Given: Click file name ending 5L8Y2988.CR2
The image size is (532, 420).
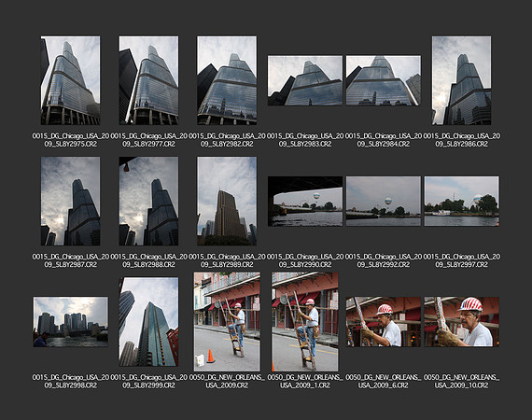Looking at the screenshot, I should tap(148, 260).
